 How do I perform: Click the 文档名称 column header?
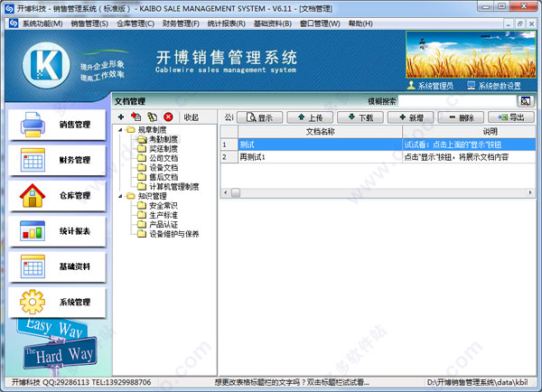[x=320, y=131]
